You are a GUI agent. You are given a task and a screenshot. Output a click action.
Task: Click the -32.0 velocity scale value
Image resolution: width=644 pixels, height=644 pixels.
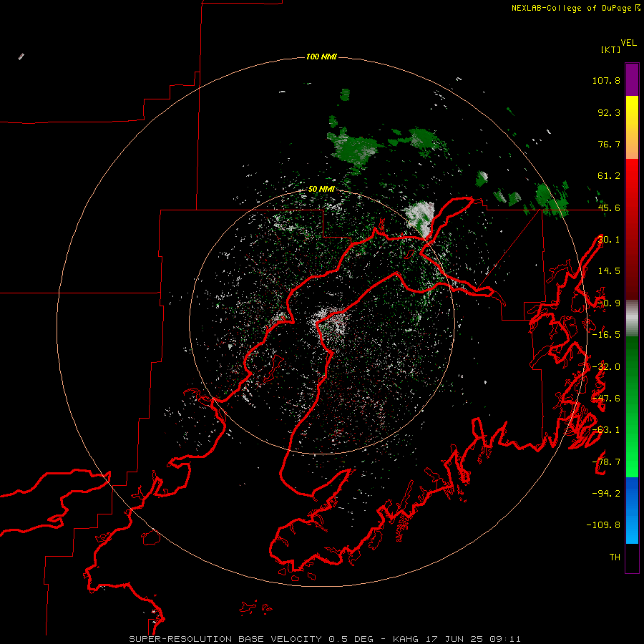coord(606,367)
